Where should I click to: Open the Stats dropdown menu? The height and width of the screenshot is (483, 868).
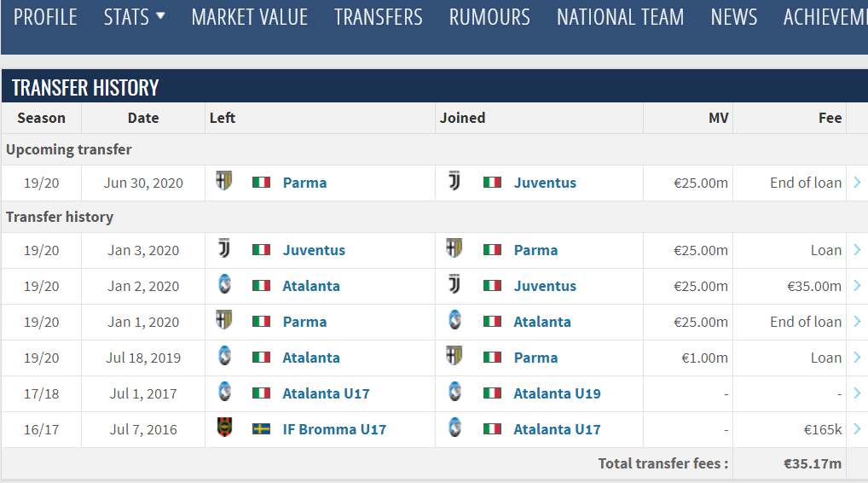click(x=135, y=17)
